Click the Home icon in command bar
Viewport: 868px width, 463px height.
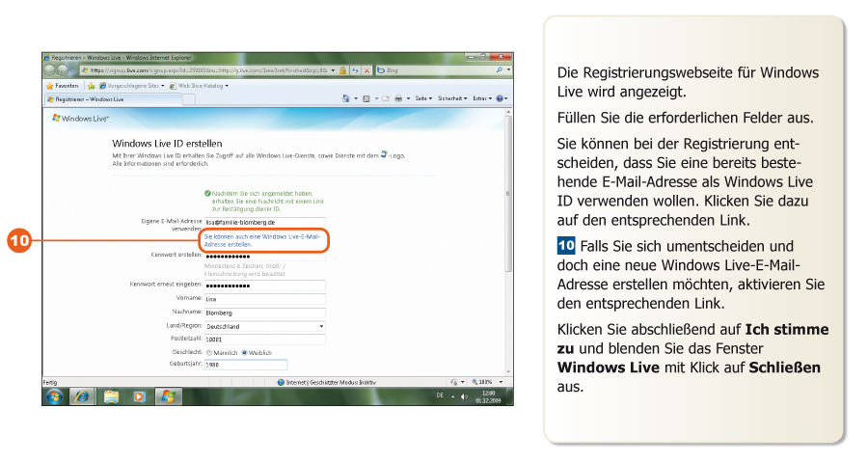pos(346,98)
